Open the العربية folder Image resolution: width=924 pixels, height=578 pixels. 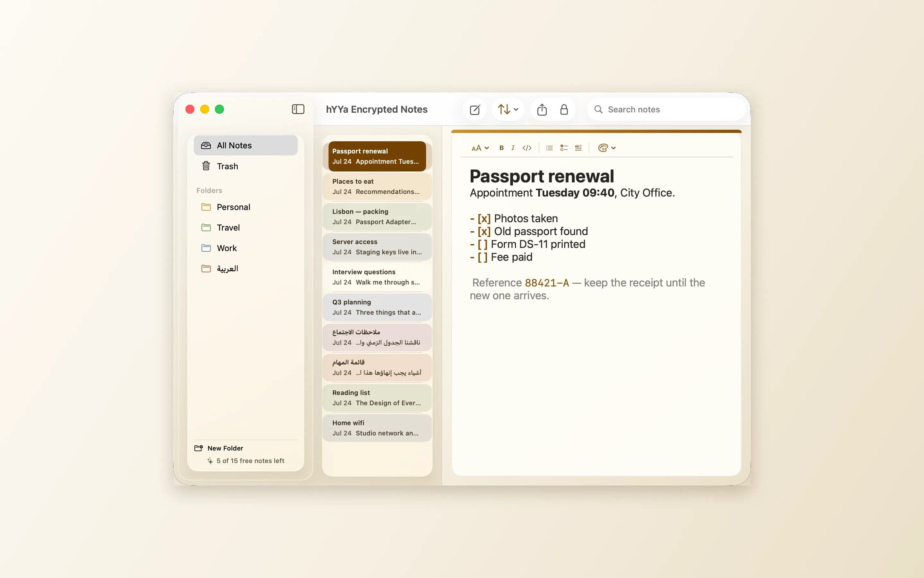245,269
